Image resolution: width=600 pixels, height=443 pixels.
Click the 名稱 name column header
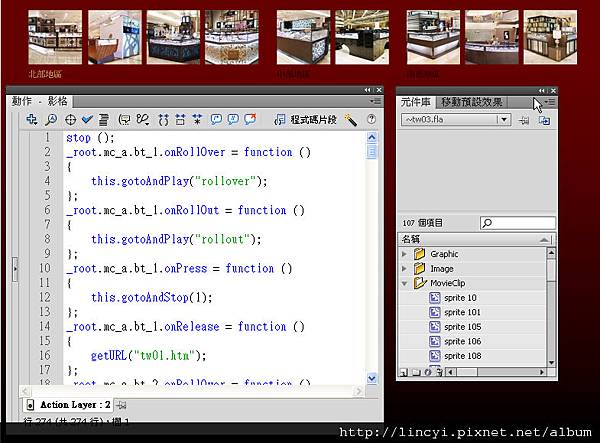point(411,239)
